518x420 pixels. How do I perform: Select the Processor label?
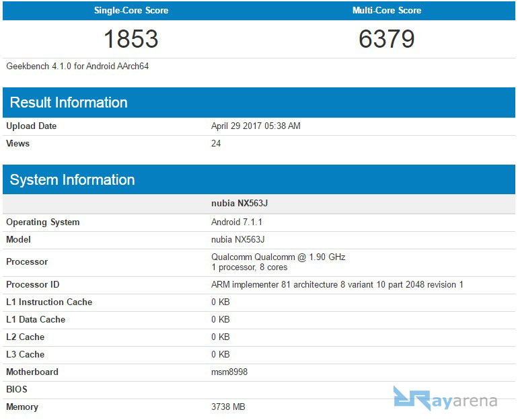tap(27, 262)
